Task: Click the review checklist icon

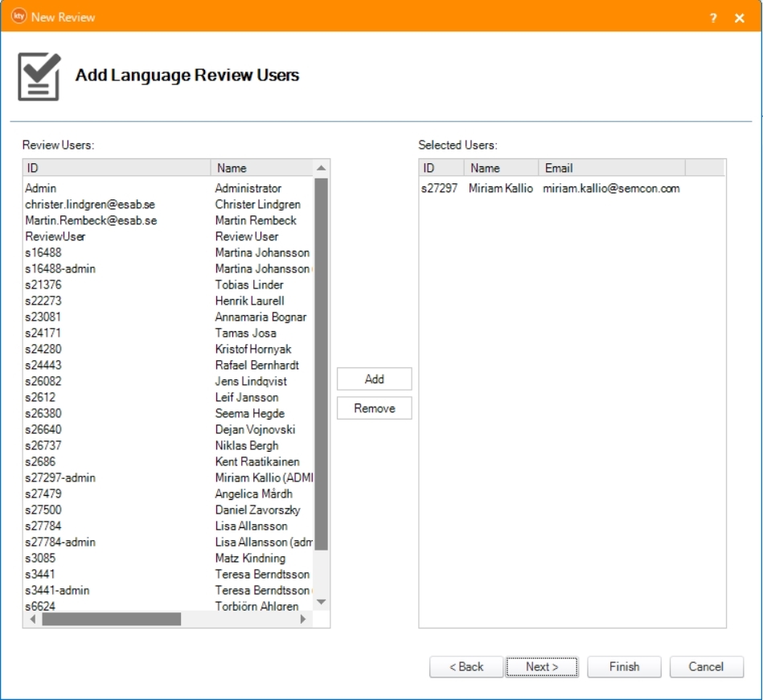Action: 39,76
